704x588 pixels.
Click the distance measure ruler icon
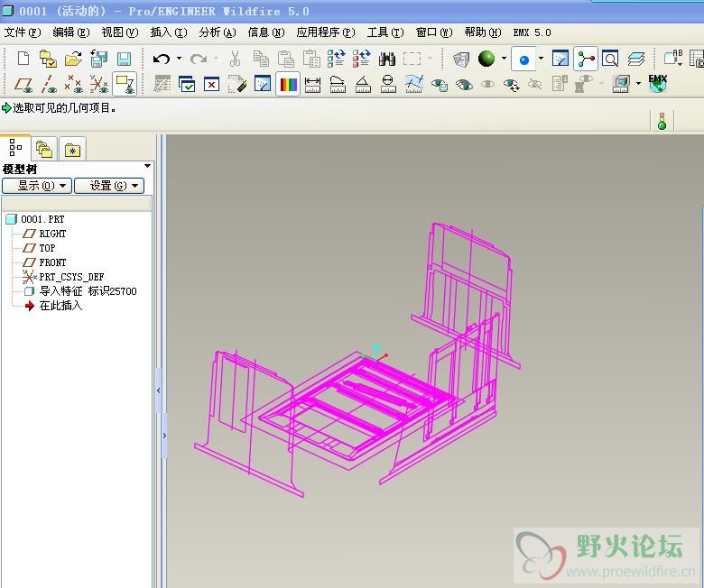312,84
